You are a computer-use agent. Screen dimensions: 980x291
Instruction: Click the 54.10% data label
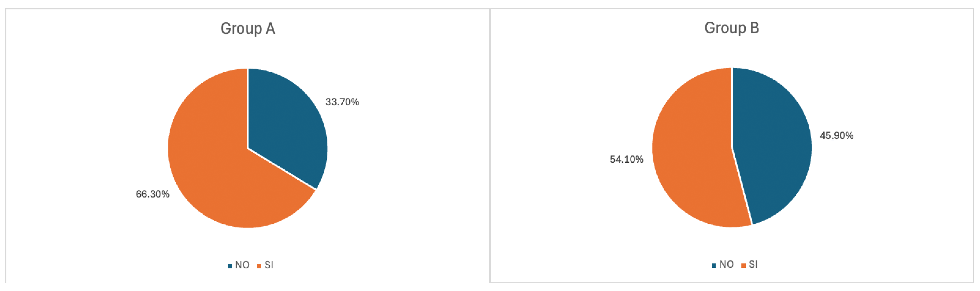626,159
